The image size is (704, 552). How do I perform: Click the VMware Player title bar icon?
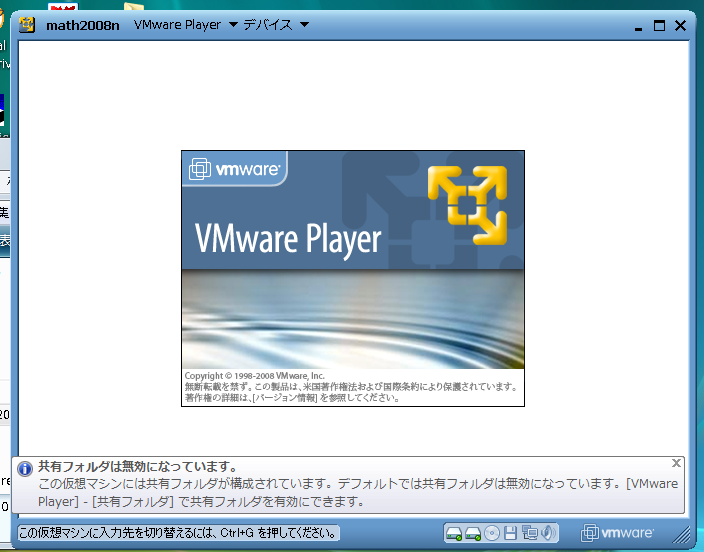click(x=27, y=25)
